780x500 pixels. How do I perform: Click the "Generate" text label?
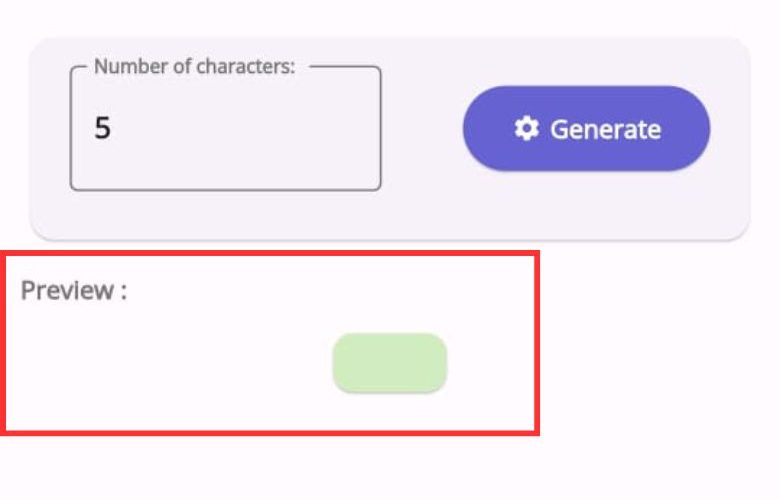(605, 129)
